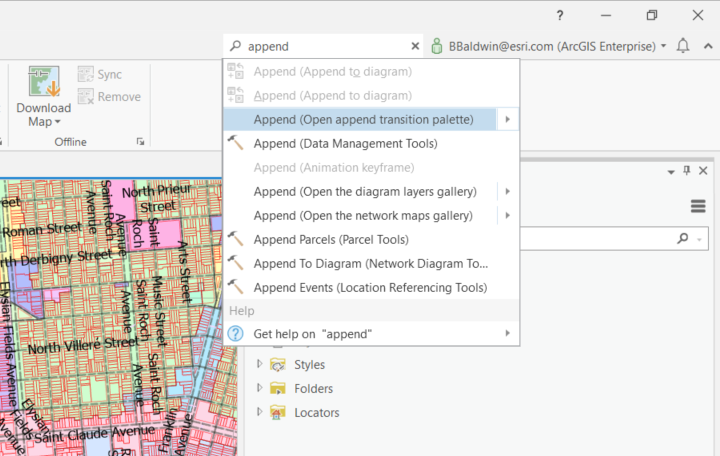Screen dimensions: 720x456
Task: Click the search magnifier icon beside append
Action: coord(236,46)
